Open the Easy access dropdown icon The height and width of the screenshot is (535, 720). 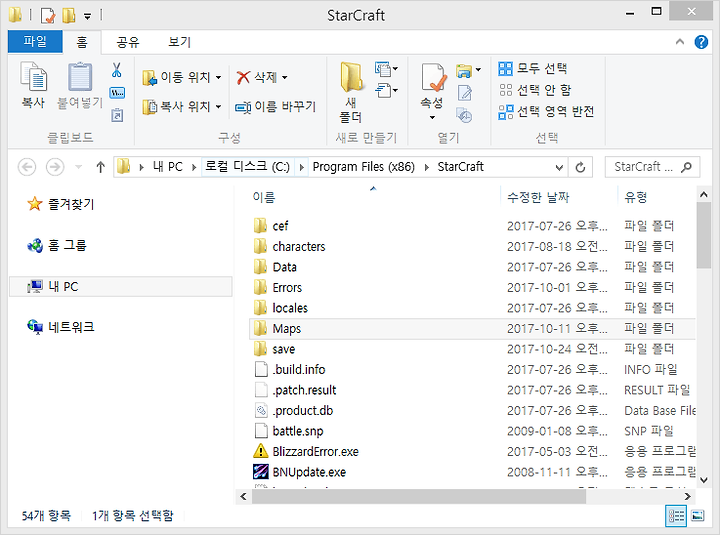coord(386,90)
